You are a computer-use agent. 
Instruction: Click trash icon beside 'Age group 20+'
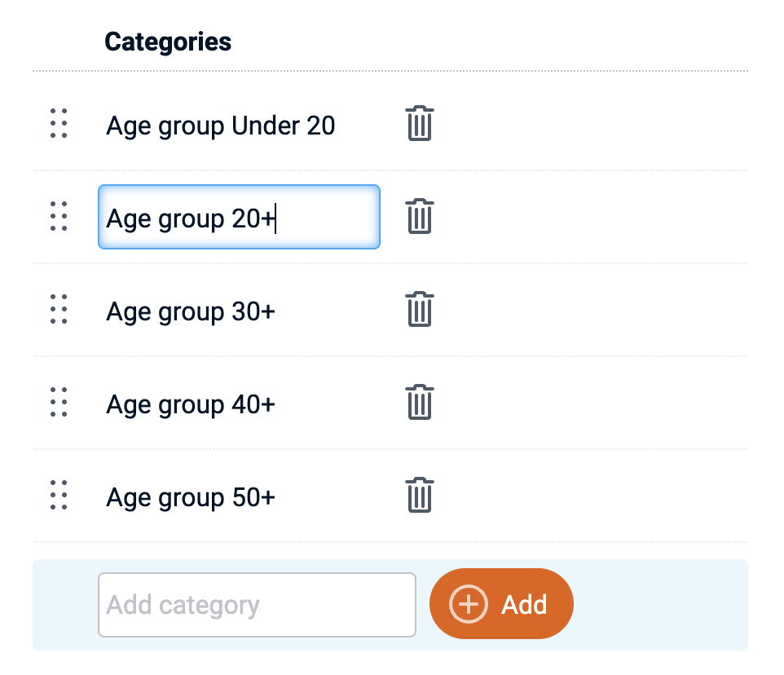point(419,217)
